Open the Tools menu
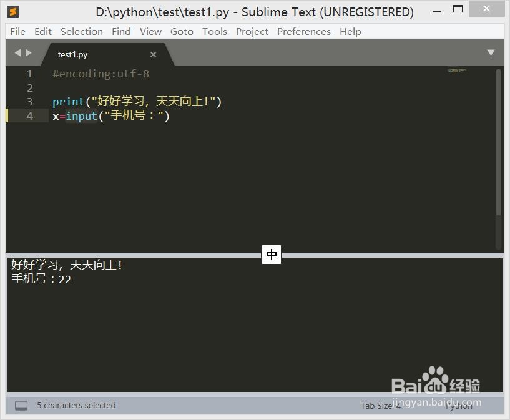 (x=214, y=31)
